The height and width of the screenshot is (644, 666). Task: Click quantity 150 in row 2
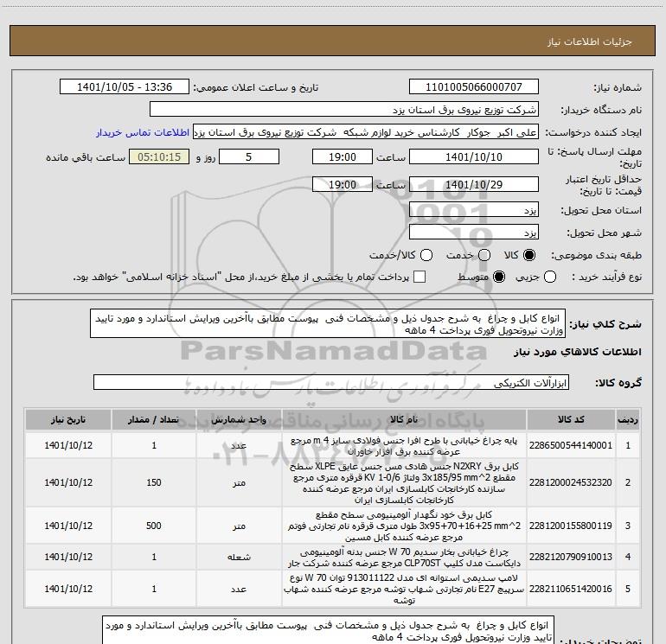point(154,482)
